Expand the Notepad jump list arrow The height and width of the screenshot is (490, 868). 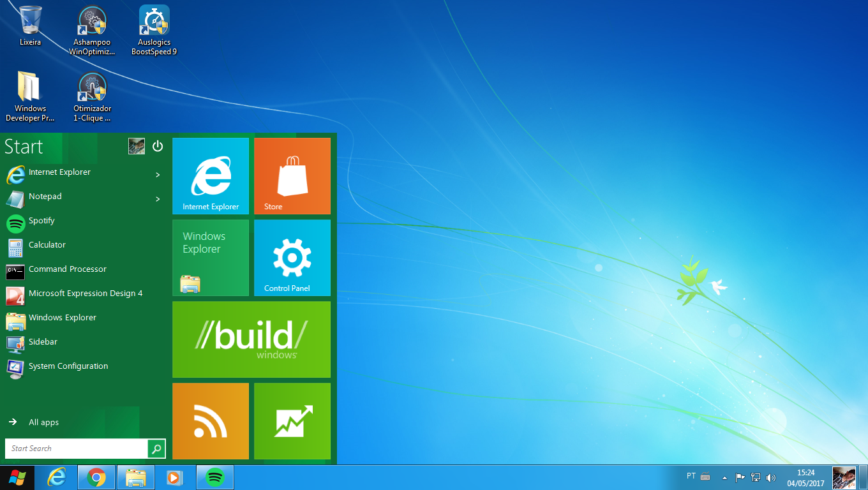[x=158, y=198]
